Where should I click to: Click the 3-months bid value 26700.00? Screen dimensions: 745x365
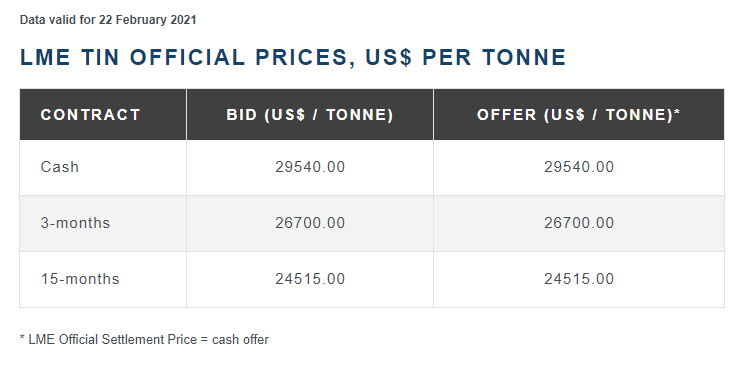click(x=310, y=223)
